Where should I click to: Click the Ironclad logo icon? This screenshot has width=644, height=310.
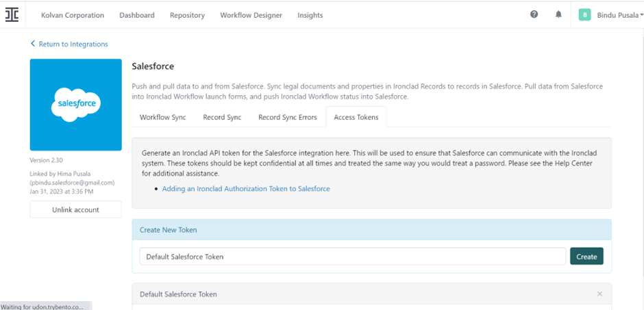click(x=12, y=15)
